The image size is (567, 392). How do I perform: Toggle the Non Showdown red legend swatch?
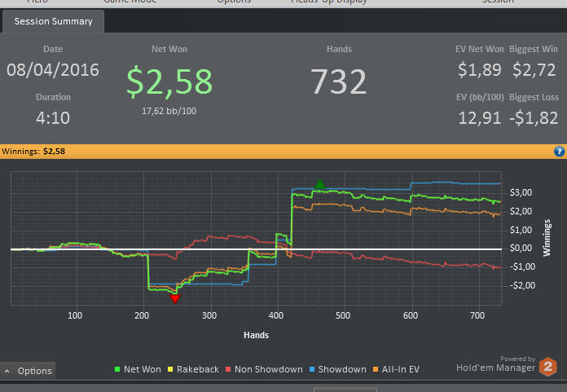pyautogui.click(x=228, y=369)
